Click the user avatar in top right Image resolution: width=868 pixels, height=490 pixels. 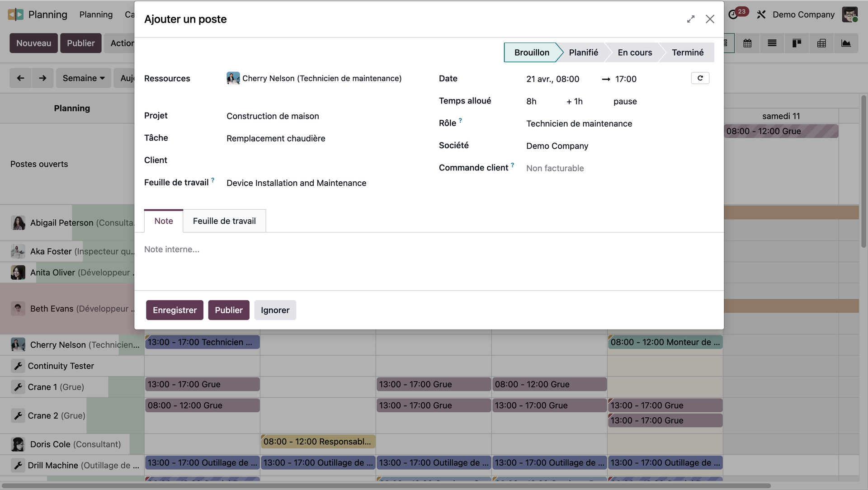click(849, 14)
